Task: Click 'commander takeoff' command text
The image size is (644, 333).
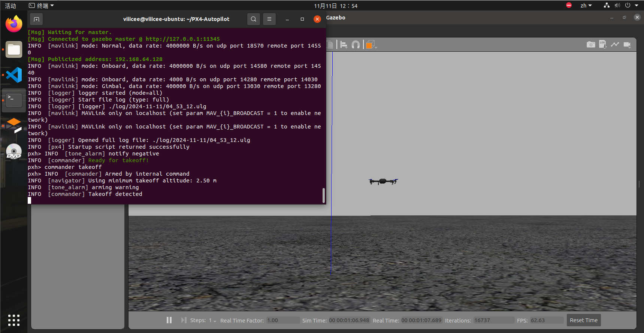Action: (73, 167)
